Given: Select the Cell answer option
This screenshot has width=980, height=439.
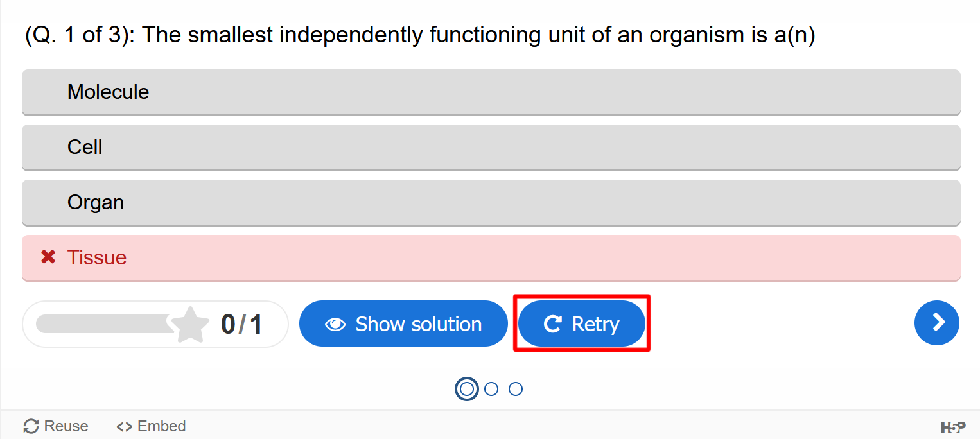Looking at the screenshot, I should coord(491,148).
